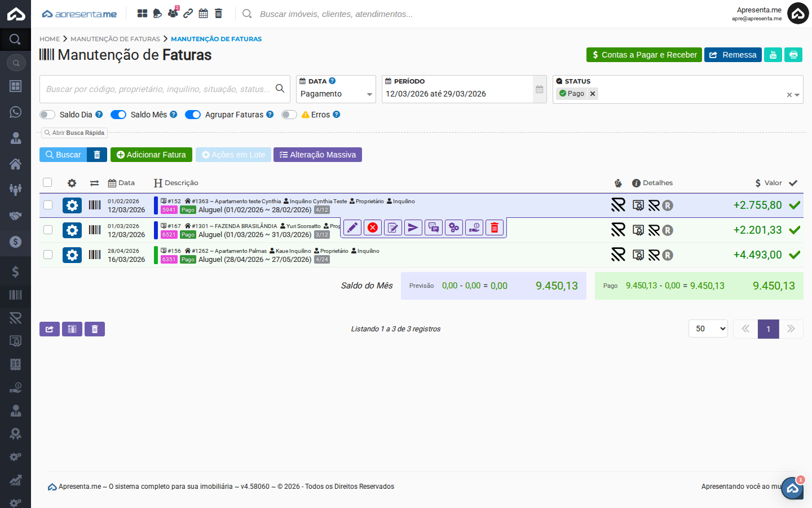The image size is (812, 508).
Task: Click the red cancel X icon in row toolbar
Action: point(373,227)
